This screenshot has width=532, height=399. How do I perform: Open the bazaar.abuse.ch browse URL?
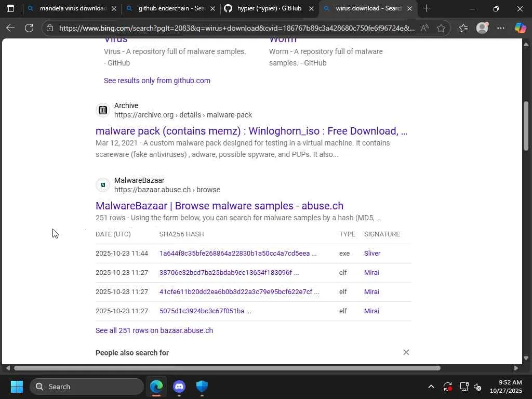(x=167, y=190)
